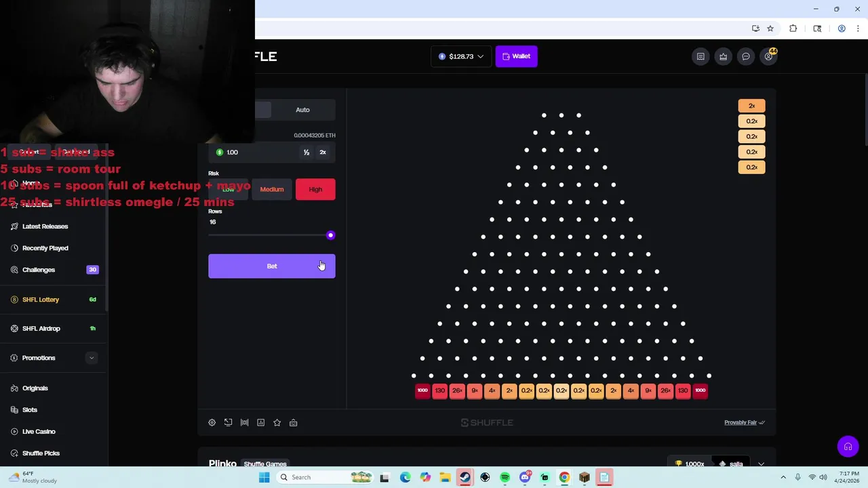
Task: Click the 1,000x top win badge
Action: click(689, 464)
